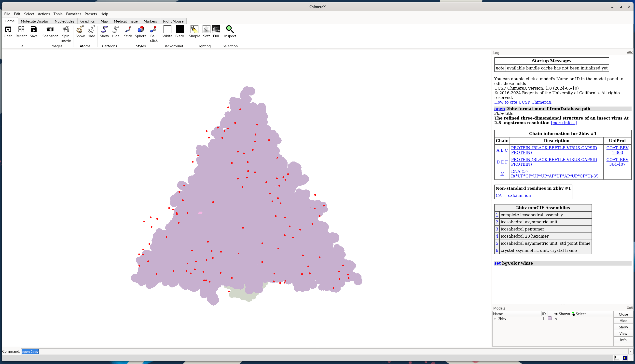Apply the Sphere atom style
Screen dimensions: 635x364
coord(140,30)
